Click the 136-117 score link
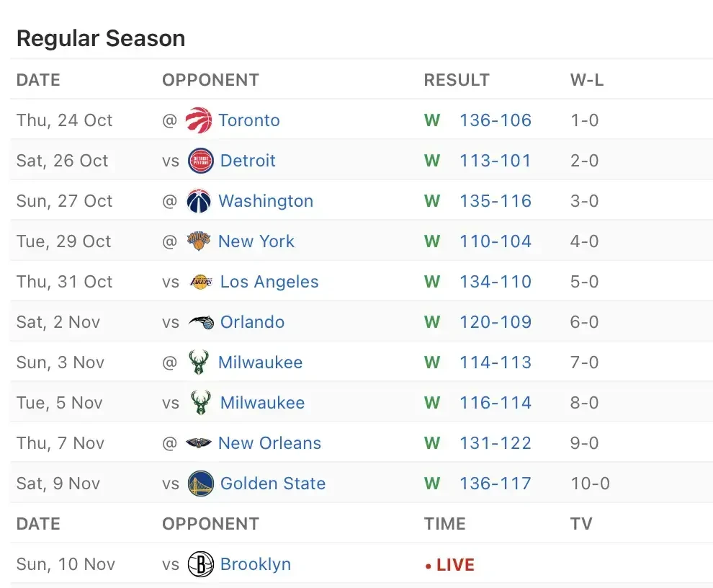The height and width of the screenshot is (588, 713). [495, 484]
